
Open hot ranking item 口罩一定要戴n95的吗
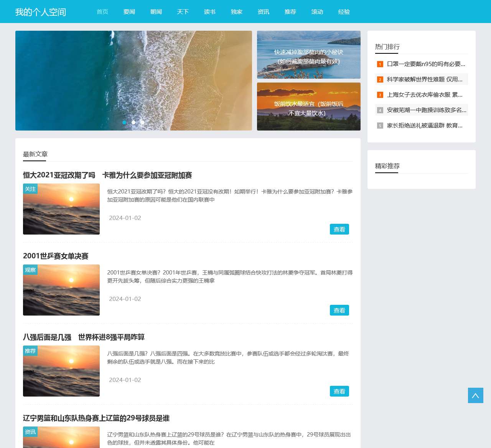426,64
